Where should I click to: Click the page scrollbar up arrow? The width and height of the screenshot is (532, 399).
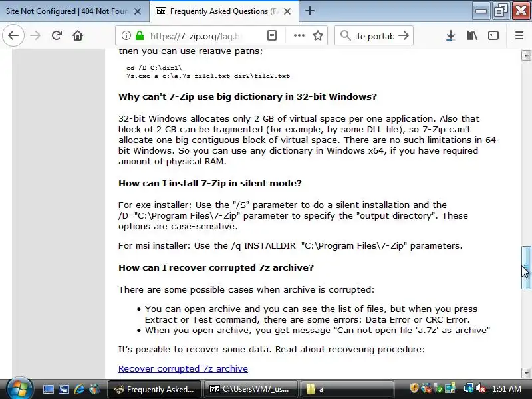point(526,55)
